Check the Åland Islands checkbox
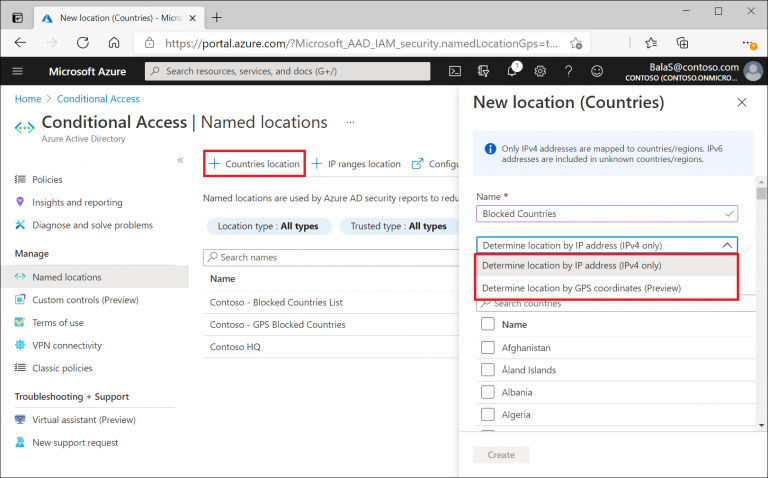 (488, 370)
